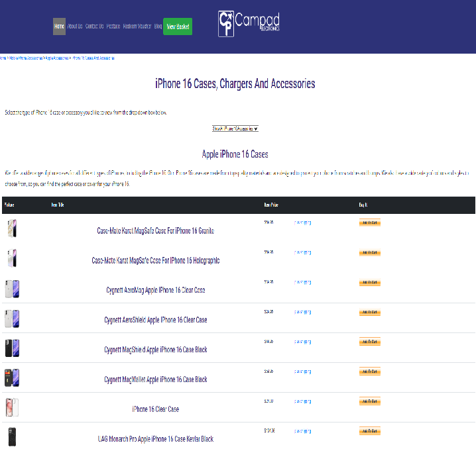Expand the Show All iPhone 16 Accessories dropdown
Image resolution: width=476 pixels, height=449 pixels.
(235, 128)
